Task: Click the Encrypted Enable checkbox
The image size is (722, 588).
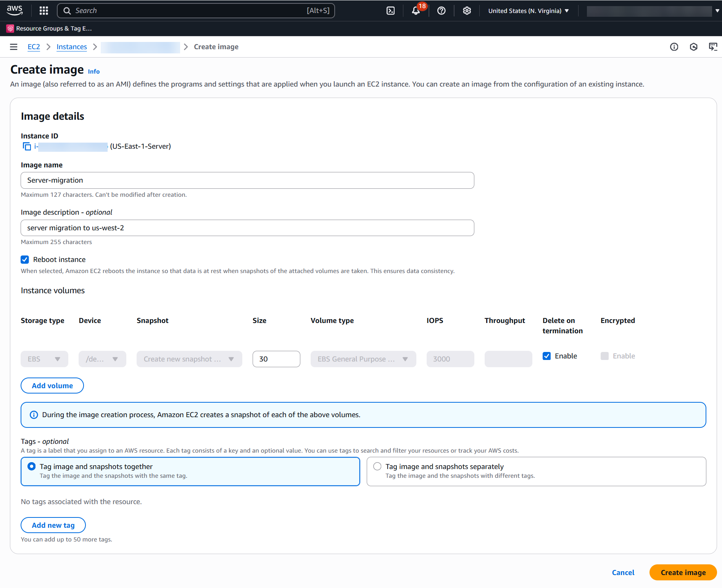Action: pyautogui.click(x=605, y=356)
